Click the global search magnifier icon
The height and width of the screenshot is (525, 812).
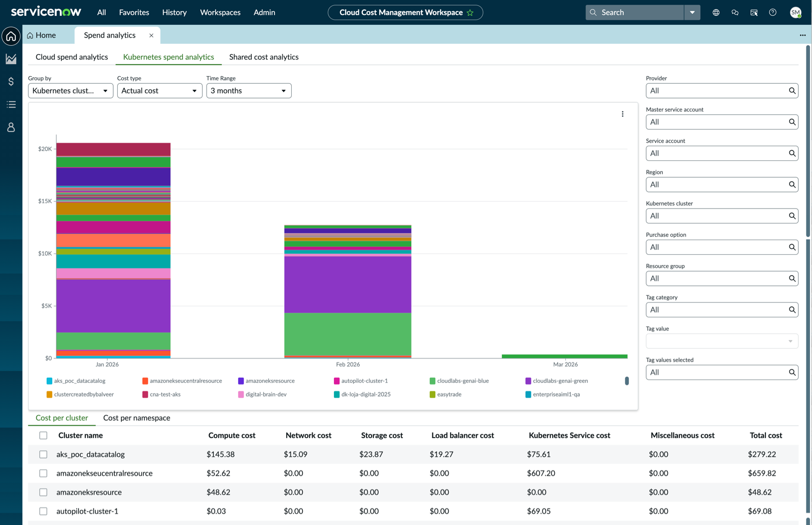pos(593,13)
